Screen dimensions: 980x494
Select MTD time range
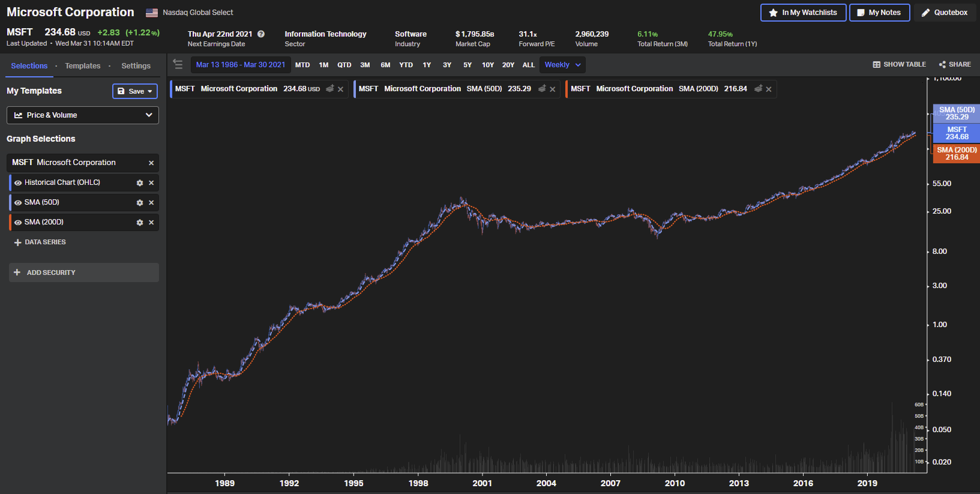point(302,65)
